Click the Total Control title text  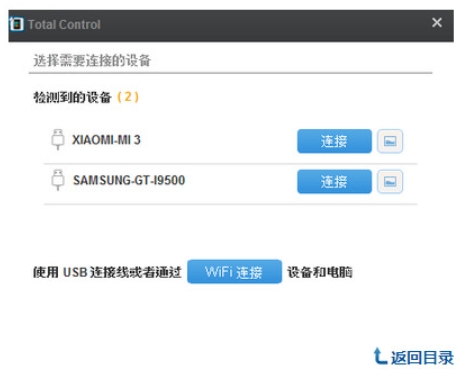coord(64,24)
